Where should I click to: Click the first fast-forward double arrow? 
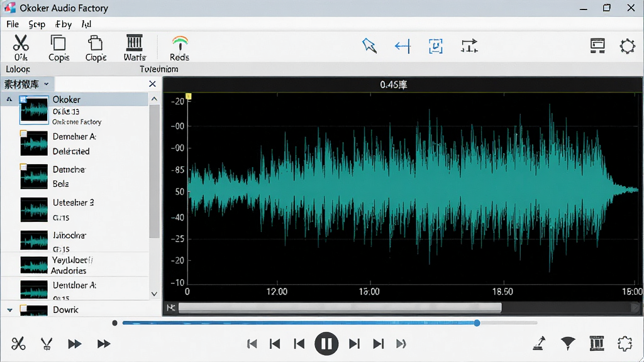coord(74,344)
